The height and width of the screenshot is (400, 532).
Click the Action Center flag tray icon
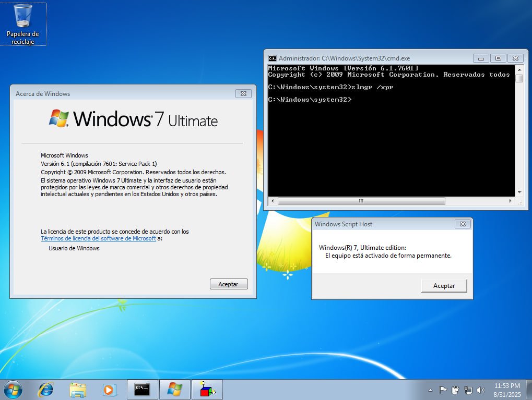tap(443, 390)
